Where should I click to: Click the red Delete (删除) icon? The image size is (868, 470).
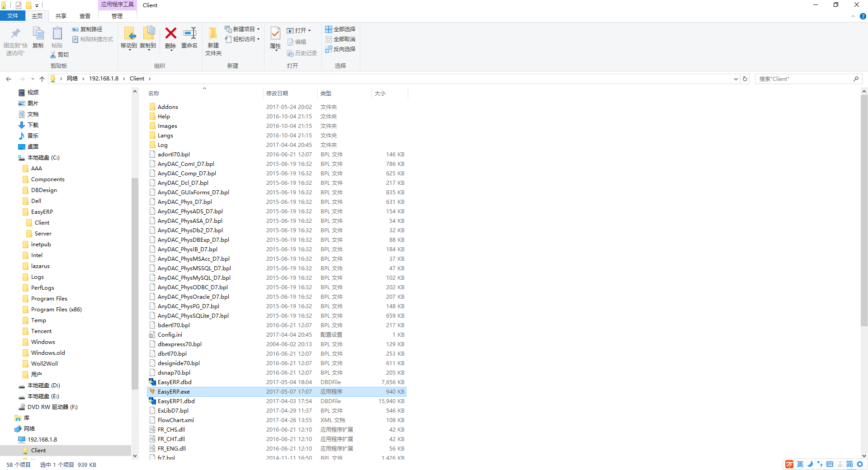170,34
